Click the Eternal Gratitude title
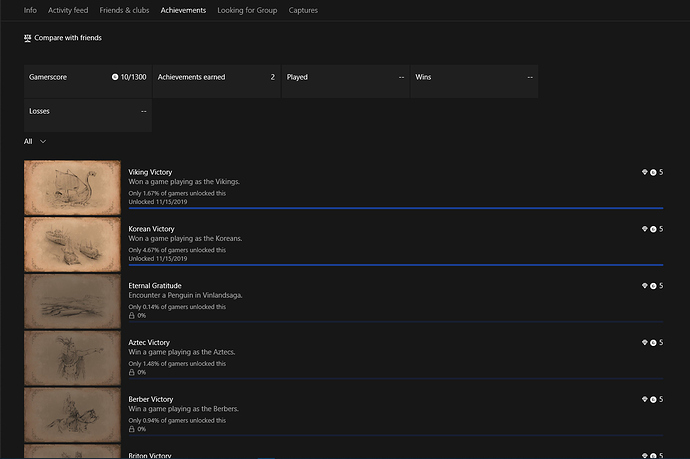Image resolution: width=690 pixels, height=459 pixels. coord(155,286)
